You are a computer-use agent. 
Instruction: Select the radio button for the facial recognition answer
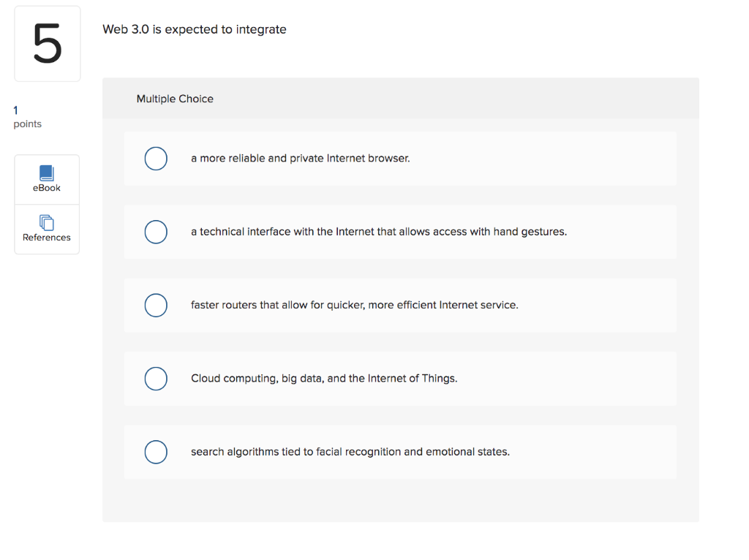point(156,452)
